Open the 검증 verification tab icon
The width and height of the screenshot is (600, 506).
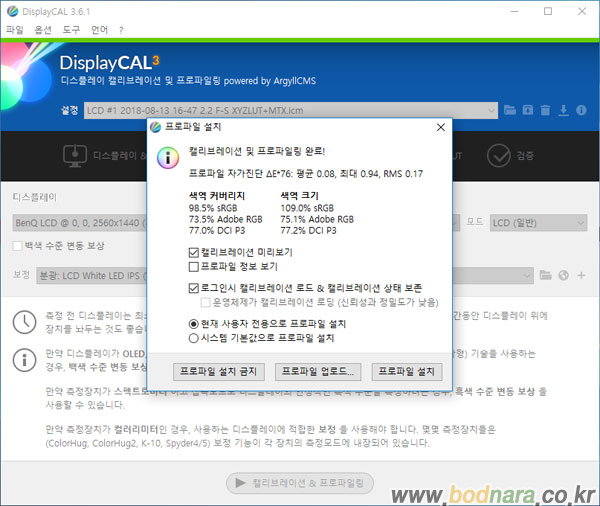[499, 156]
